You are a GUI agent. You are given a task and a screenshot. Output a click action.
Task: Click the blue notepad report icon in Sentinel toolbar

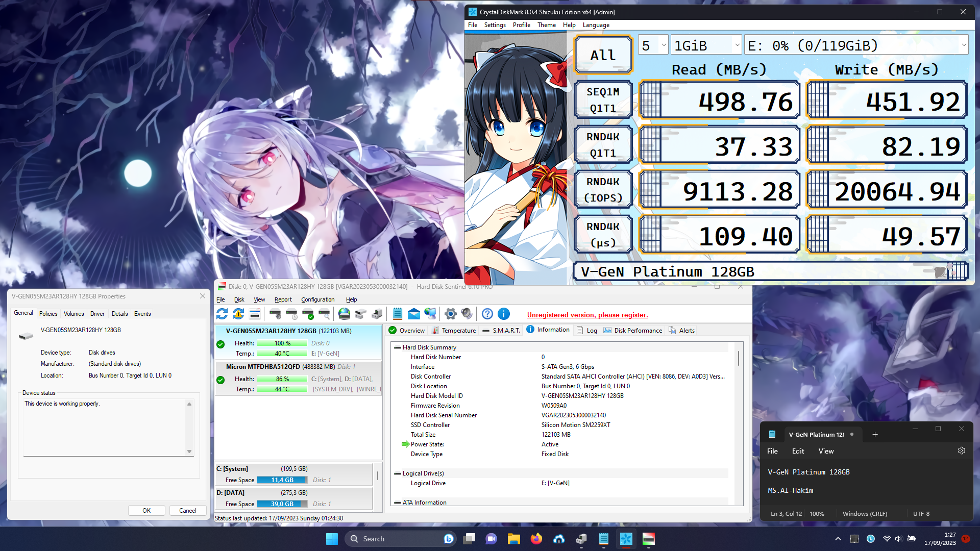pyautogui.click(x=398, y=314)
